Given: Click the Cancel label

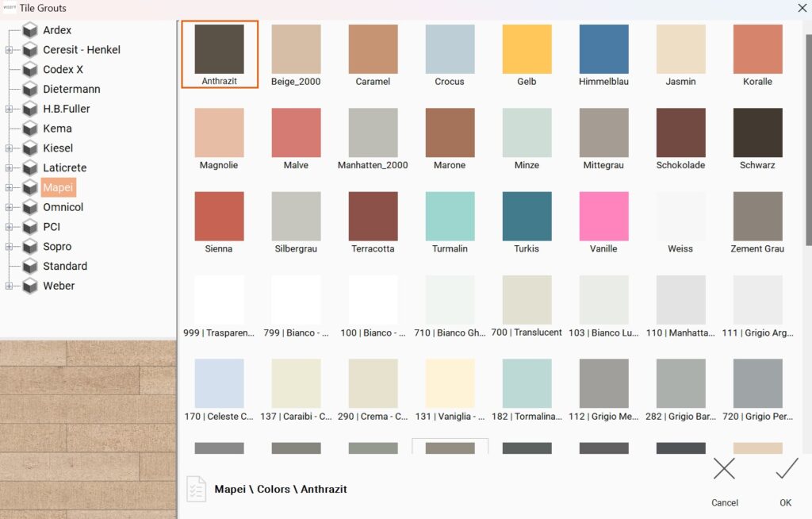Looking at the screenshot, I should coord(725,502).
